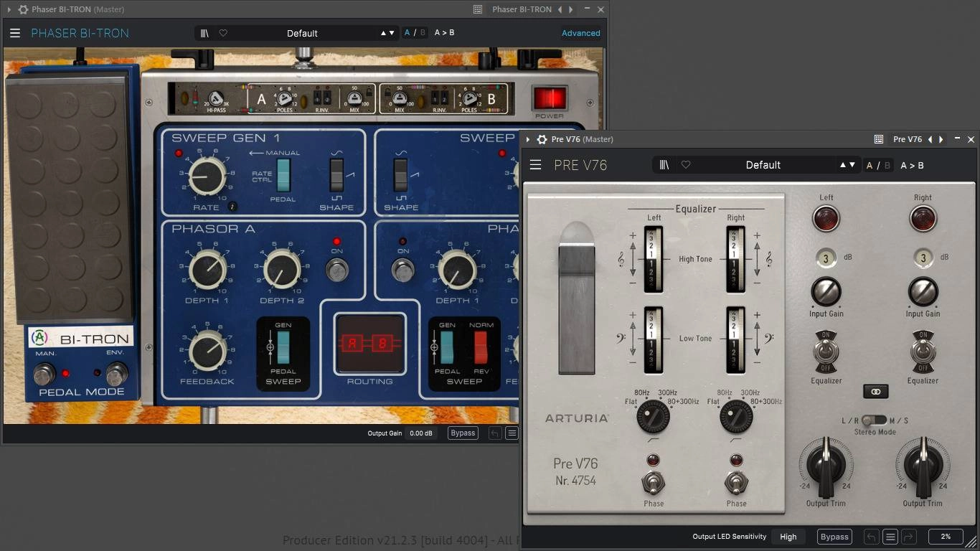
Task: Open the 2% zoom field in Pre V76
Action: pos(946,537)
